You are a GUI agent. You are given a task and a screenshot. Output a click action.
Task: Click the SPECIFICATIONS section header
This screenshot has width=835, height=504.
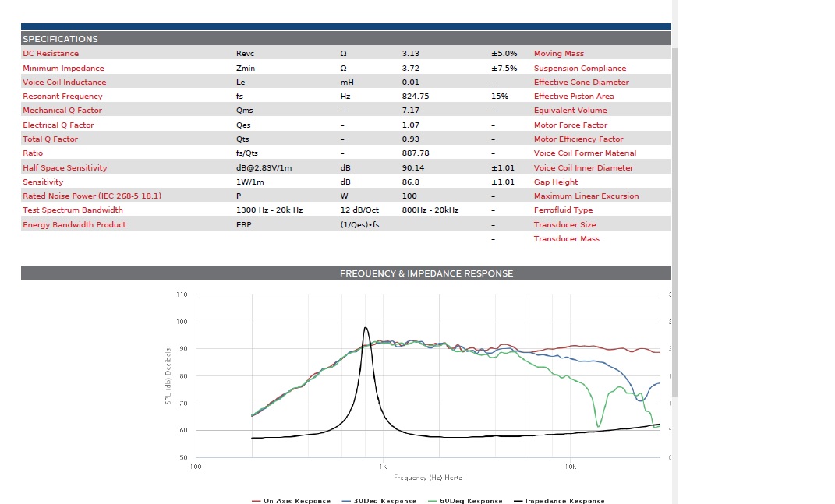tap(346, 38)
